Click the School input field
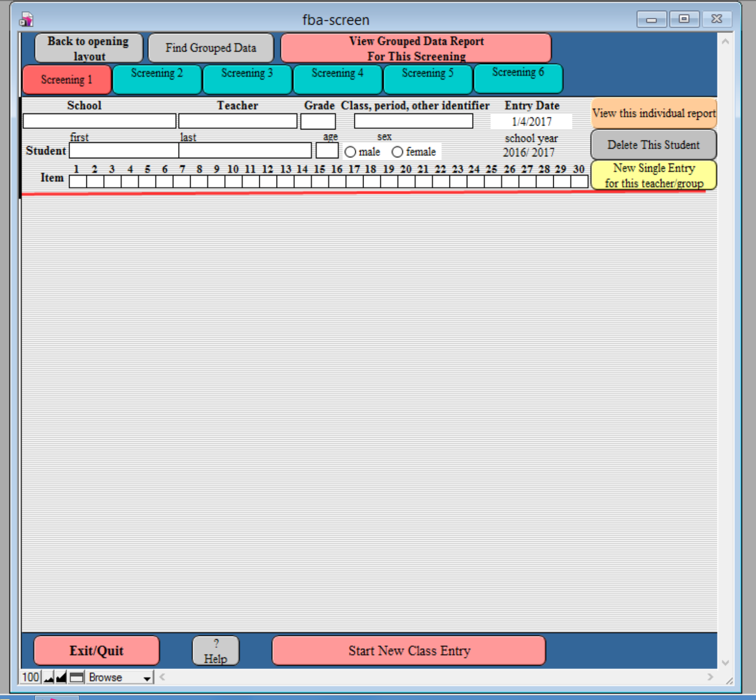The width and height of the screenshot is (756, 700). (x=99, y=121)
